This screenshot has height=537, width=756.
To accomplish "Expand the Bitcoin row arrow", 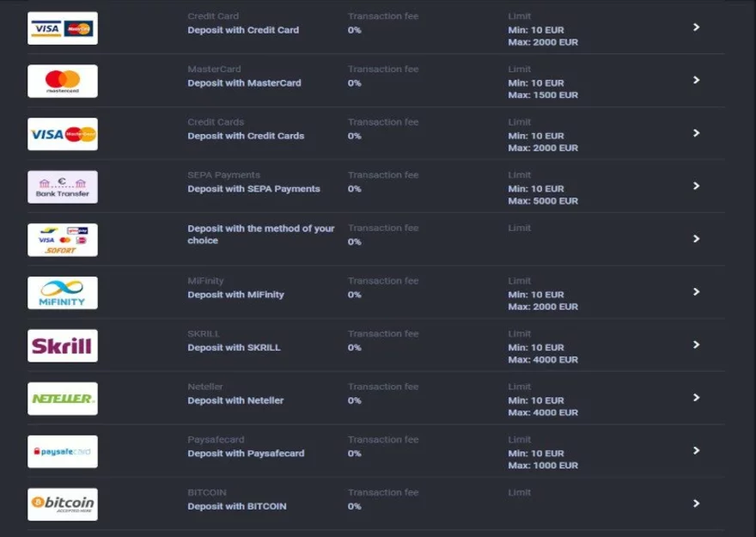I will pos(696,503).
